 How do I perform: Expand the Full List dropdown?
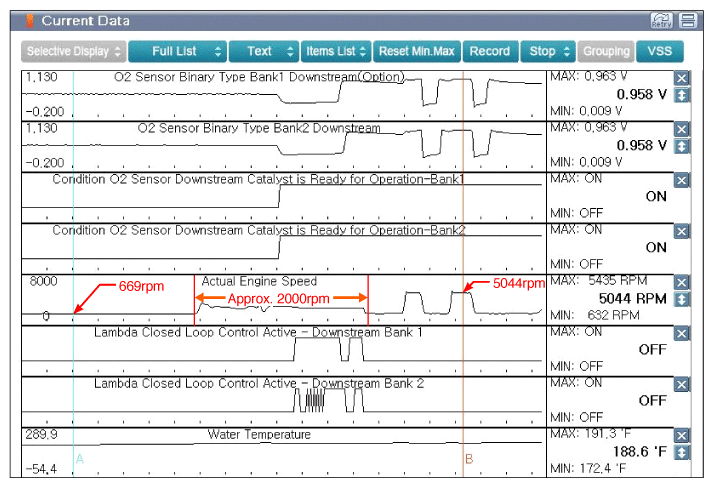pos(175,51)
